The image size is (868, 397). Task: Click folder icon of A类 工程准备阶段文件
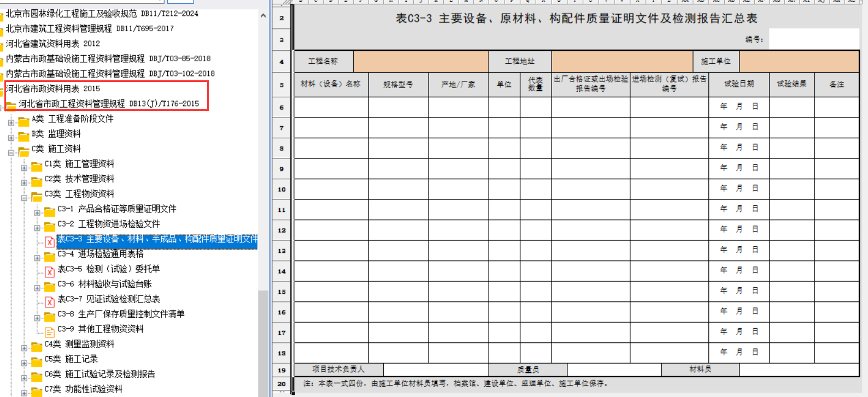pos(24,121)
